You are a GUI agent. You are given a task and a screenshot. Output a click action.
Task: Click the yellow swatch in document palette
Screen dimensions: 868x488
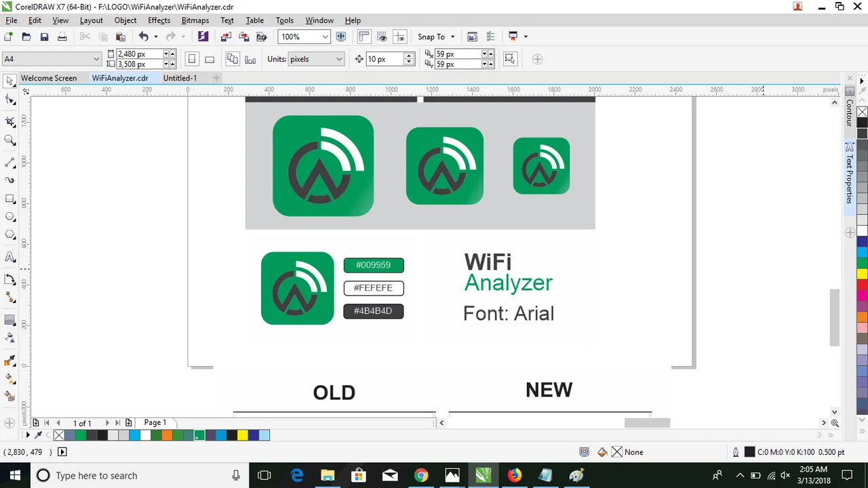tap(242, 435)
